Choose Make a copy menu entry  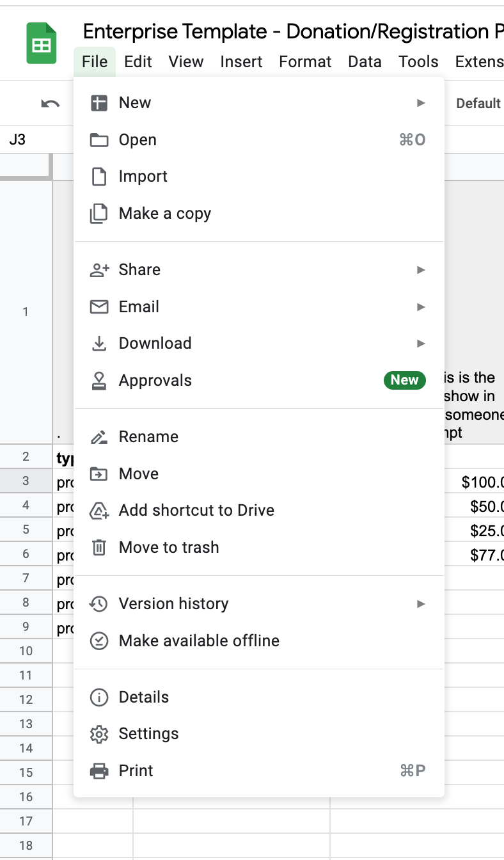pos(259,214)
